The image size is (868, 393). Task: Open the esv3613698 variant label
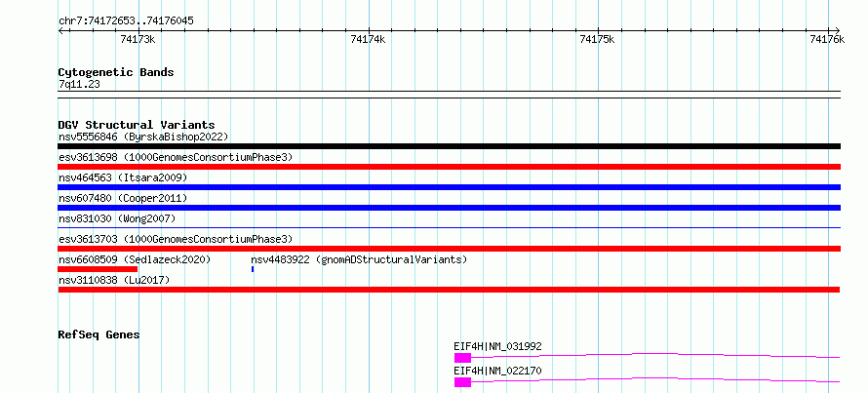click(176, 157)
